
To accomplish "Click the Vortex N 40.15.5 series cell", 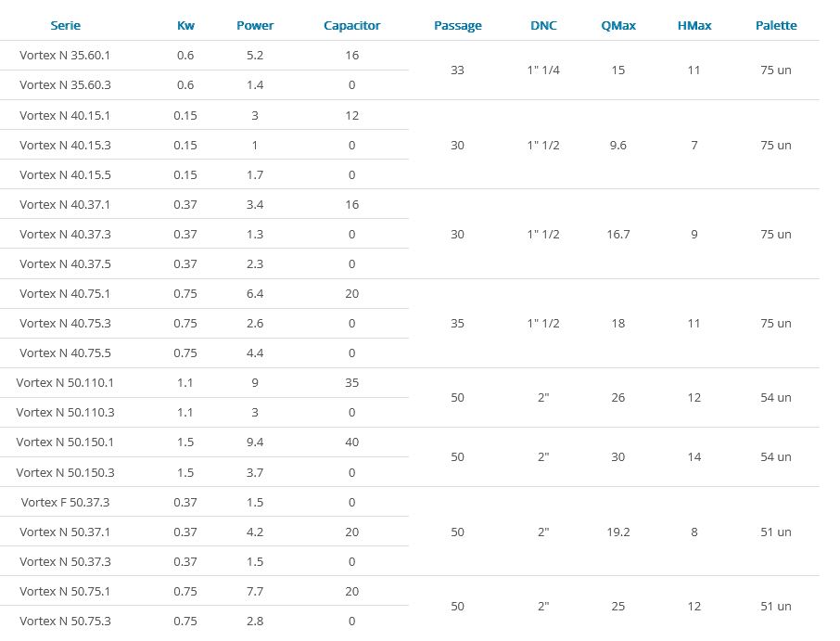I will click(65, 174).
